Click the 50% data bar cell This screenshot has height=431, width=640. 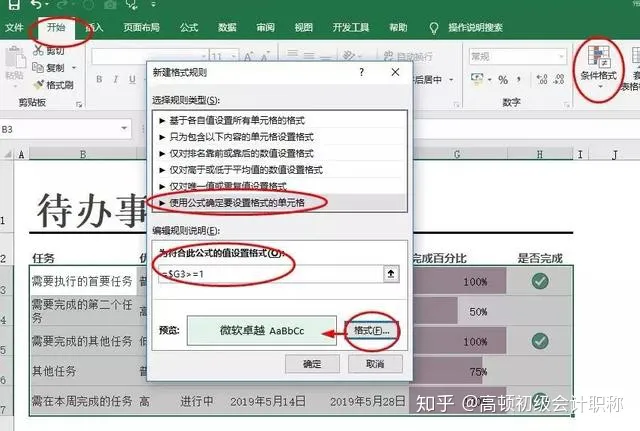click(459, 312)
